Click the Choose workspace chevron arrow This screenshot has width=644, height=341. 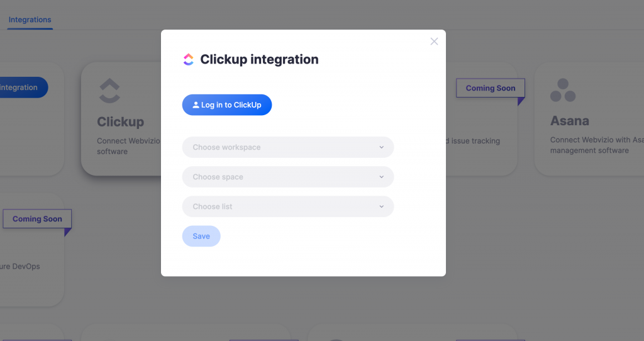[382, 147]
